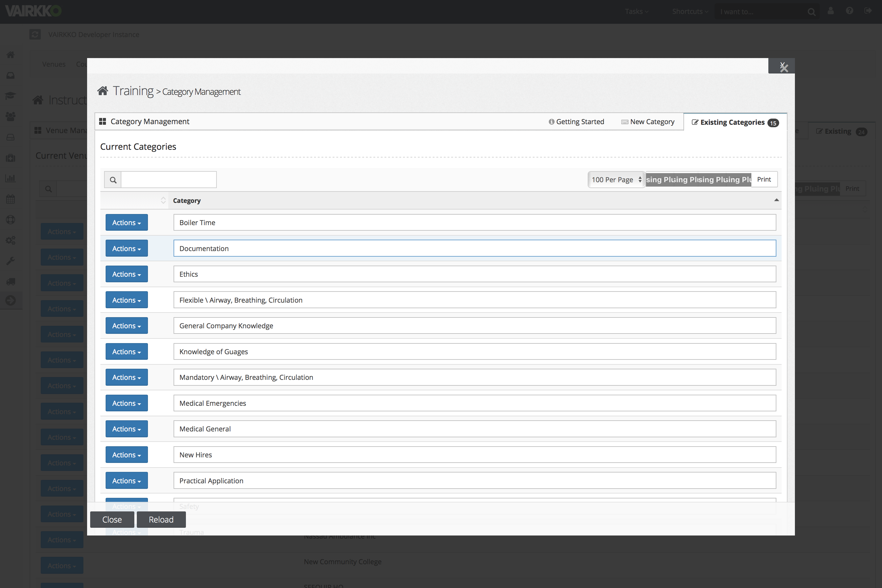Click sort arrows icon left of Category

tap(163, 201)
